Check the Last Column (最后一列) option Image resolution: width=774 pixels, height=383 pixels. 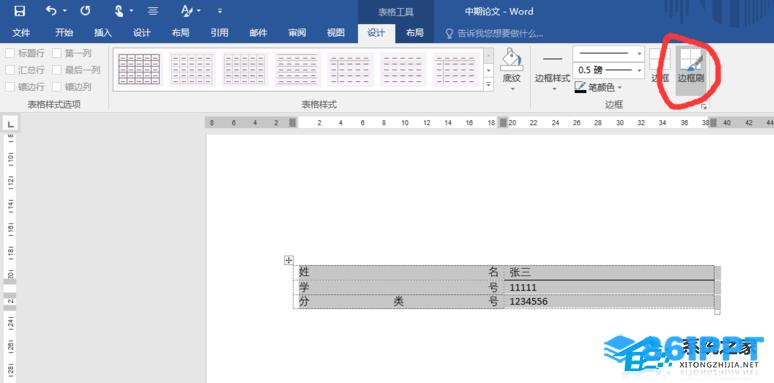57,70
